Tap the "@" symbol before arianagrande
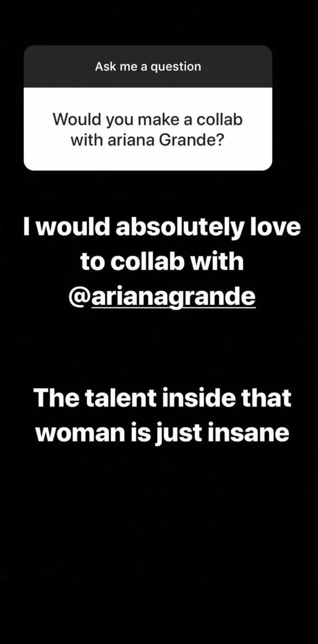318x644 pixels. (79, 297)
